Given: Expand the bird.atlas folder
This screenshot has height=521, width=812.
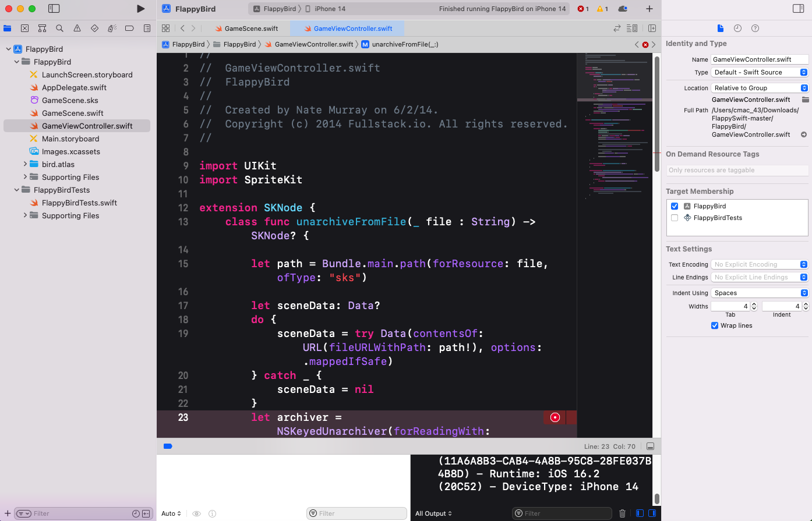Looking at the screenshot, I should tap(25, 164).
